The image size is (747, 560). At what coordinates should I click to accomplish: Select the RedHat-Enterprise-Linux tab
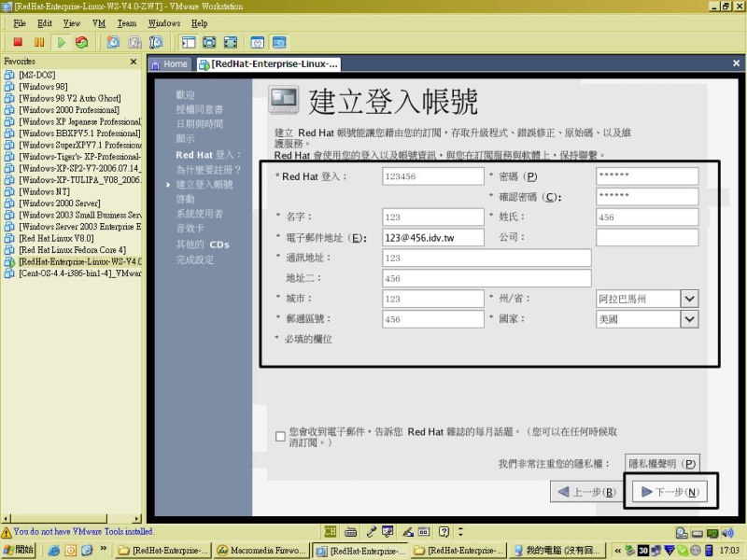(269, 64)
